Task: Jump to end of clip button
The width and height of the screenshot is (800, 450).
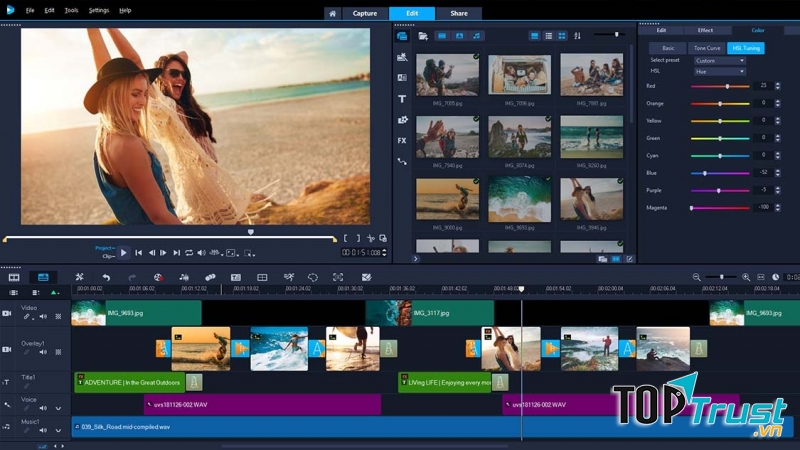Action: (x=177, y=253)
